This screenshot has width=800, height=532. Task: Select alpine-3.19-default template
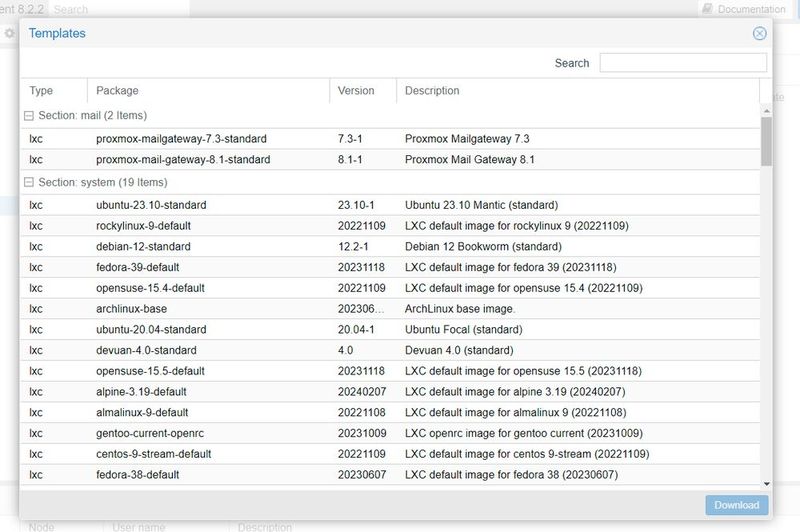tap(390, 392)
